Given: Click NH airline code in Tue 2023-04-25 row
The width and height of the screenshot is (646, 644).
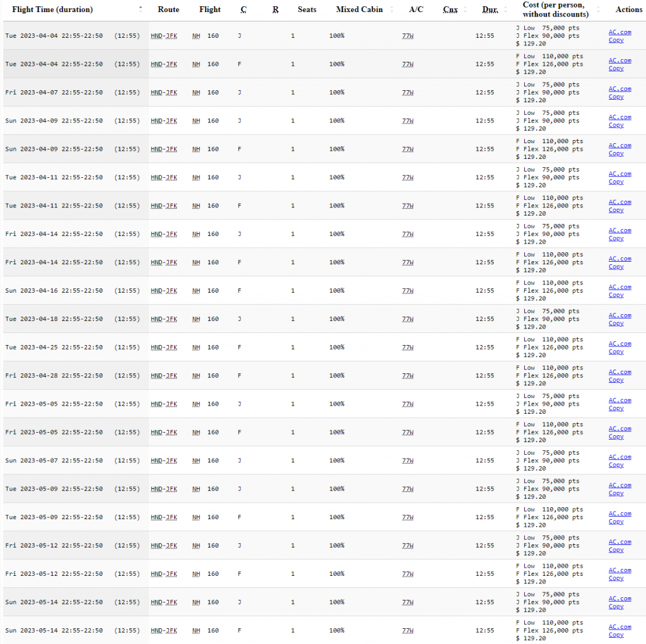Looking at the screenshot, I should tap(196, 348).
